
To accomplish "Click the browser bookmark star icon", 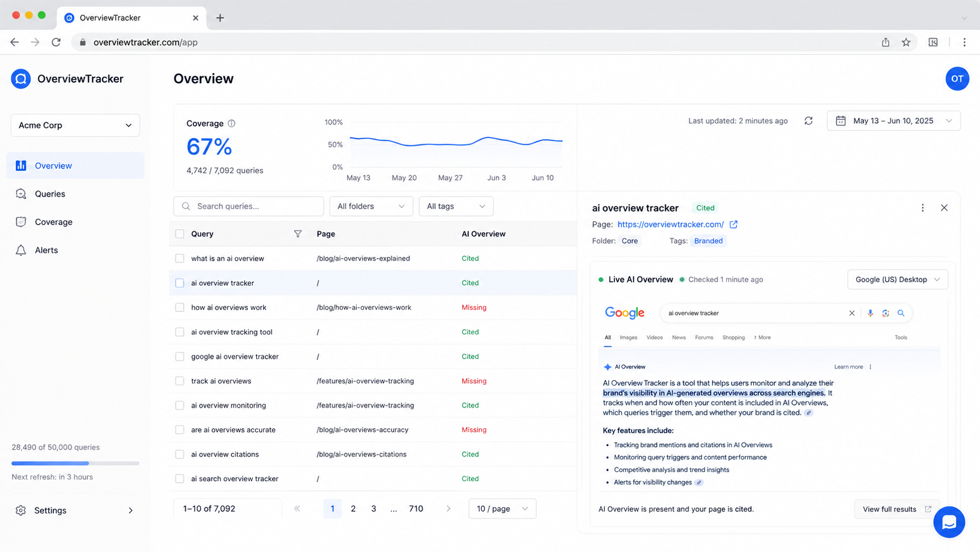I will pos(906,42).
